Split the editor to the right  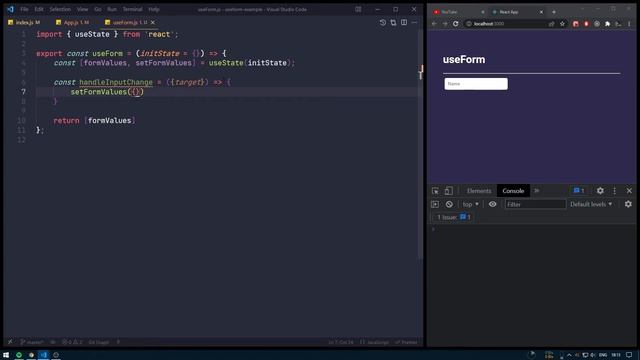click(404, 22)
